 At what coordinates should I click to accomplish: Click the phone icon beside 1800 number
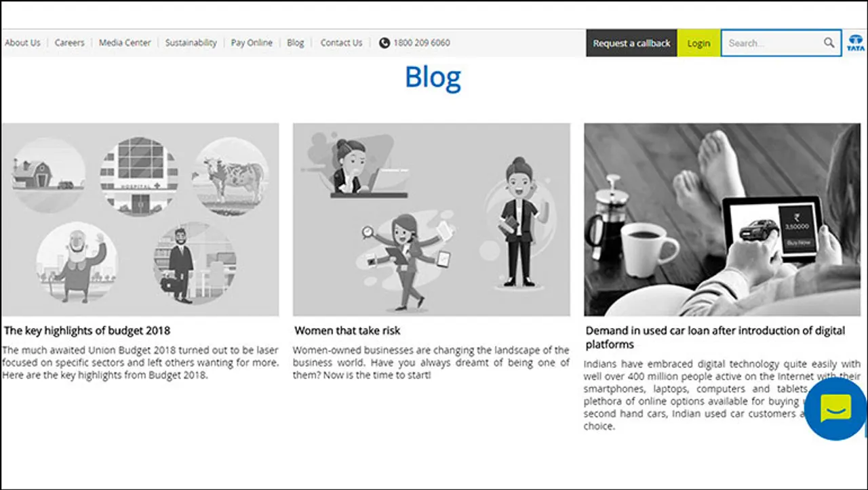click(x=384, y=43)
